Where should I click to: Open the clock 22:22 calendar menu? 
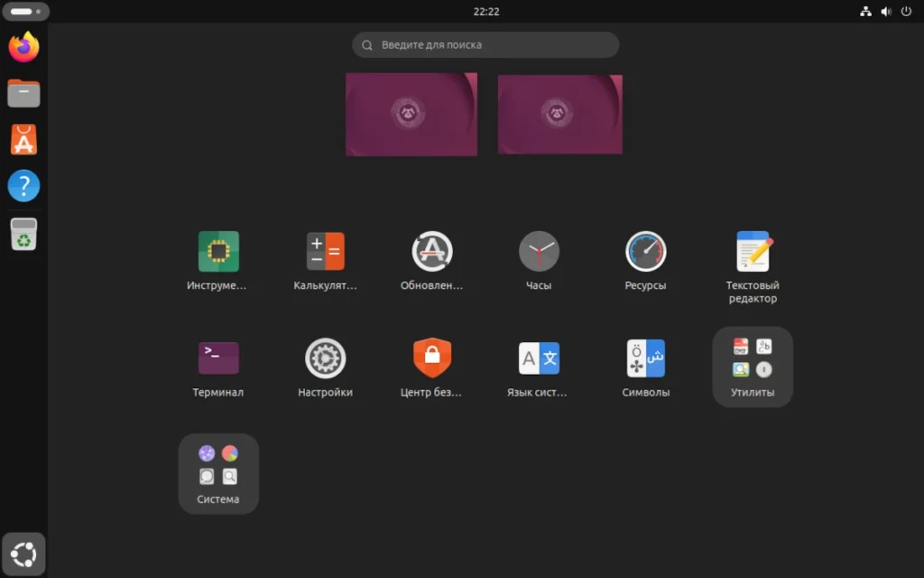pyautogui.click(x=486, y=11)
